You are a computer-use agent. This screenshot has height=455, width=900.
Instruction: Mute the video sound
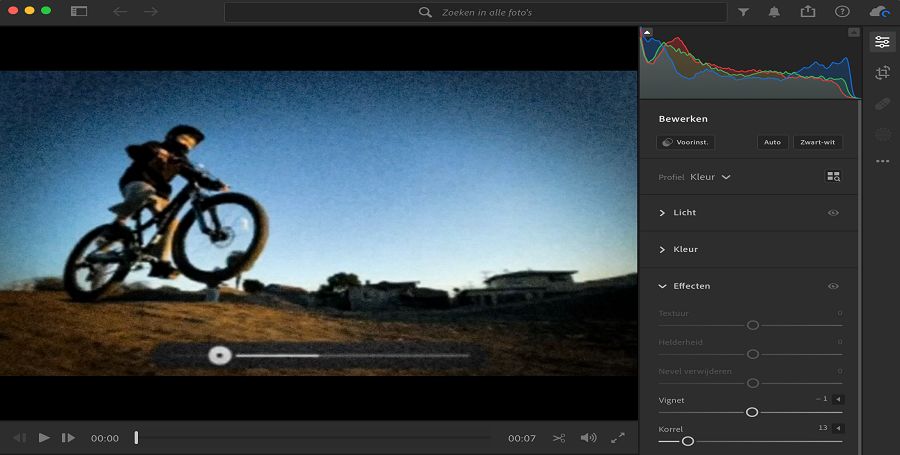(588, 438)
